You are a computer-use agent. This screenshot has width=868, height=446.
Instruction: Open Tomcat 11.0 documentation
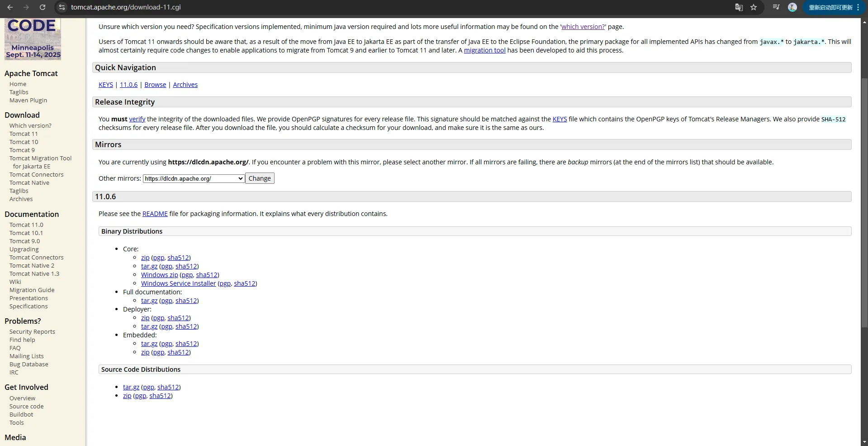click(x=26, y=225)
